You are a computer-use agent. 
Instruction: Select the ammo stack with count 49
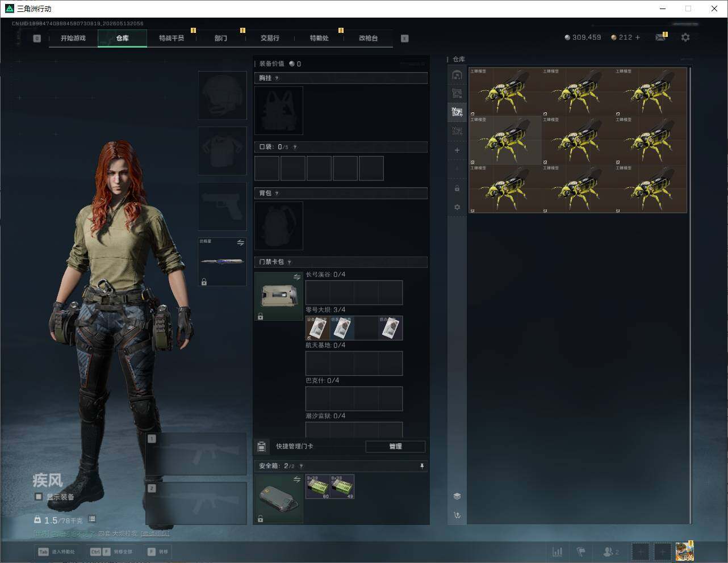[342, 487]
